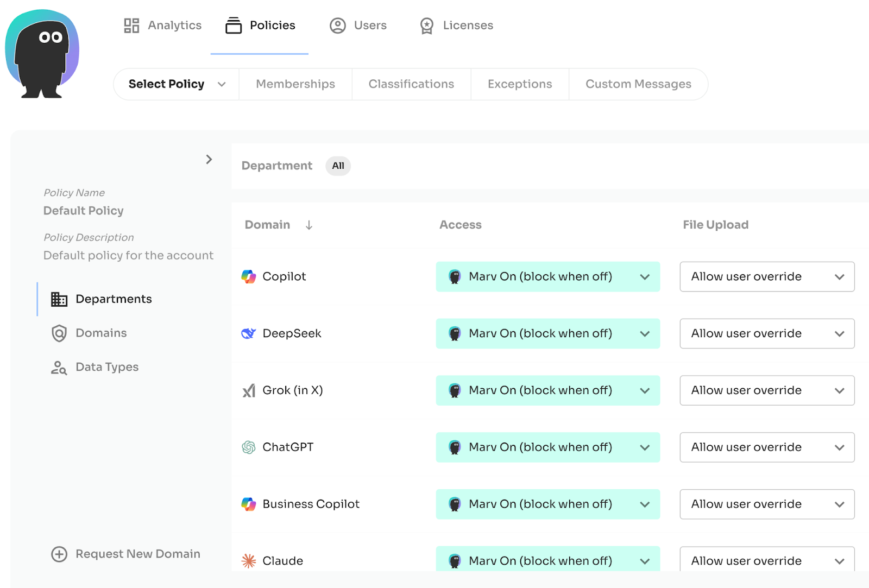The width and height of the screenshot is (869, 588).
Task: Click the Business Copilot domain name
Action: click(x=311, y=504)
